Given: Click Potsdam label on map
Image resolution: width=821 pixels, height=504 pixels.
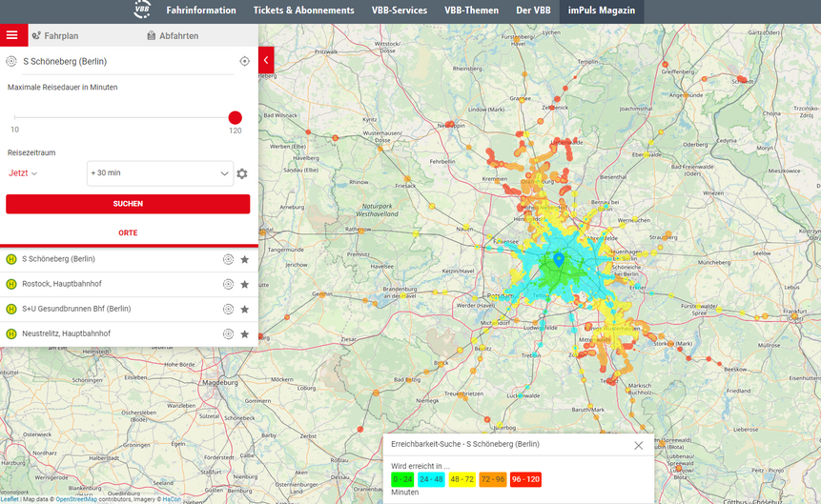Looking at the screenshot, I should (x=500, y=295).
